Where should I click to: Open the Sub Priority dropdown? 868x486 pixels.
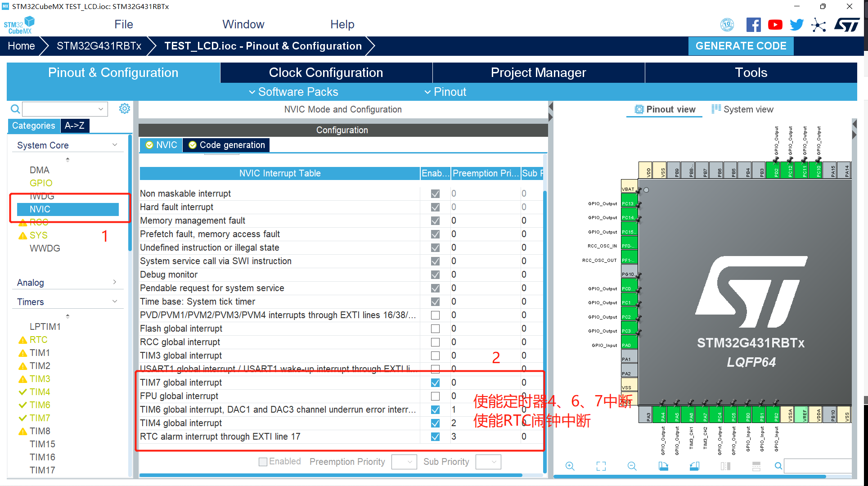488,462
